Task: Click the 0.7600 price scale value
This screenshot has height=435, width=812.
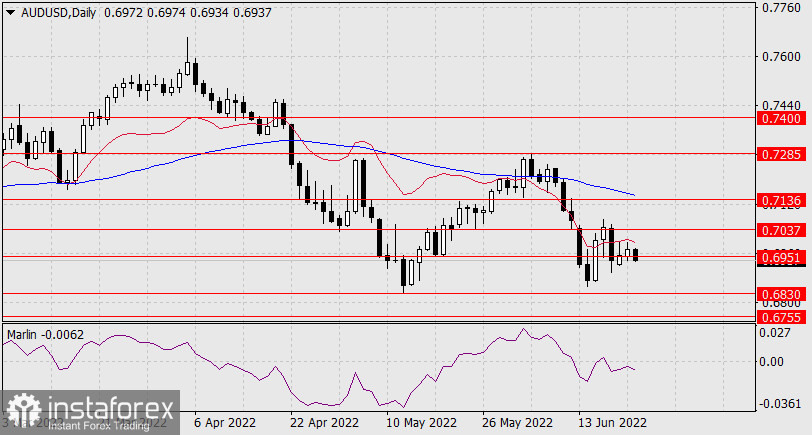Action: pyautogui.click(x=781, y=56)
